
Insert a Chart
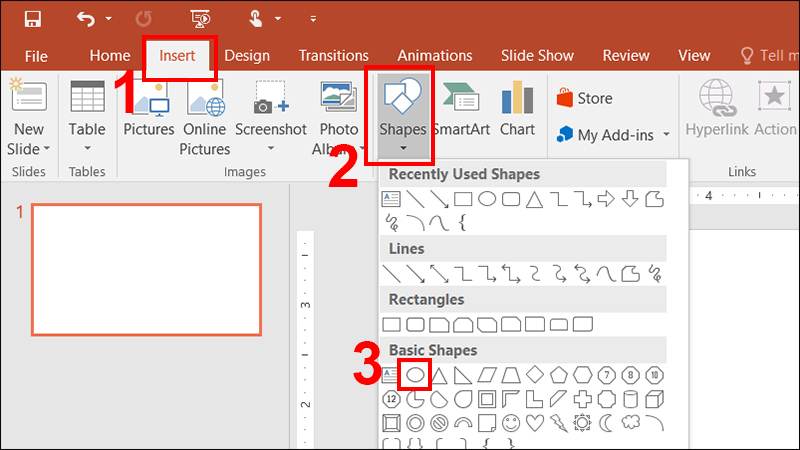517,110
